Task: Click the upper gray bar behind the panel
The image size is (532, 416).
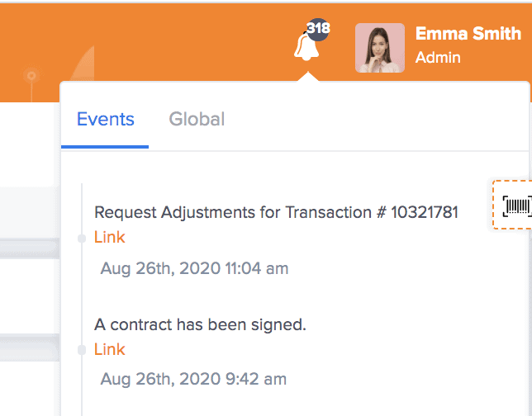Action: click(30, 249)
